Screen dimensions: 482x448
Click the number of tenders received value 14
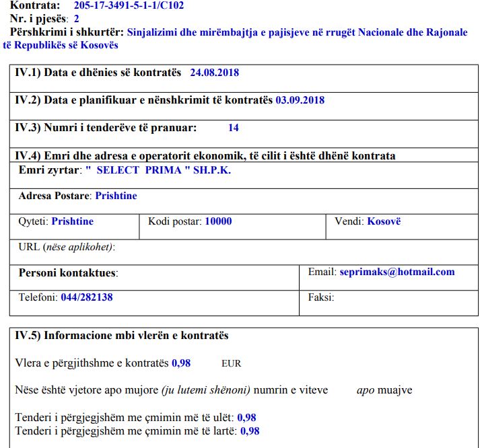(x=233, y=128)
